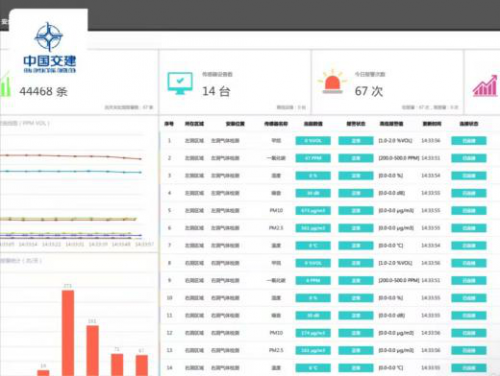Sort by the first column header
This screenshot has width=500, height=376.
(169, 124)
